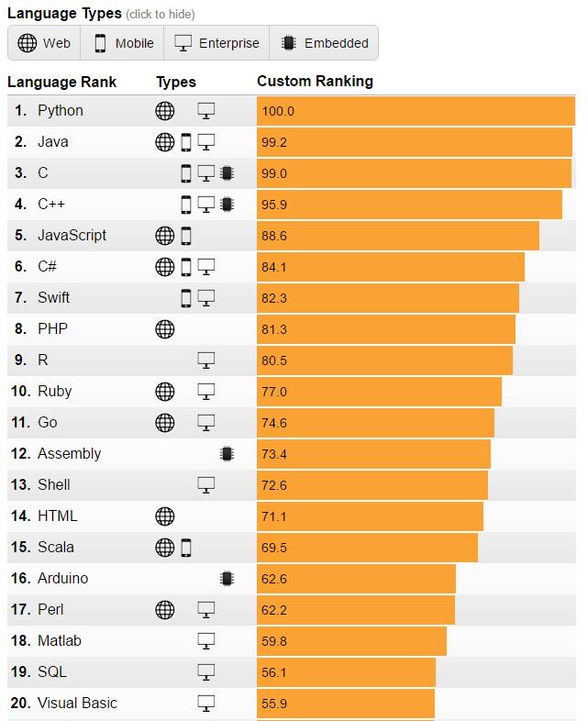The width and height of the screenshot is (588, 721).
Task: Click the orange ranking bar for Python
Action: (416, 111)
